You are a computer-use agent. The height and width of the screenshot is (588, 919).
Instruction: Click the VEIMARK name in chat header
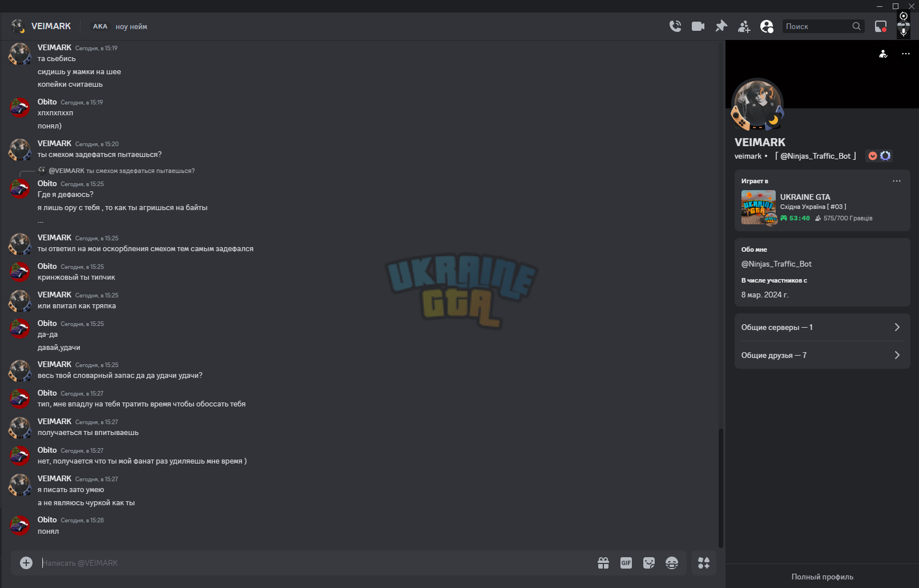pyautogui.click(x=51, y=26)
